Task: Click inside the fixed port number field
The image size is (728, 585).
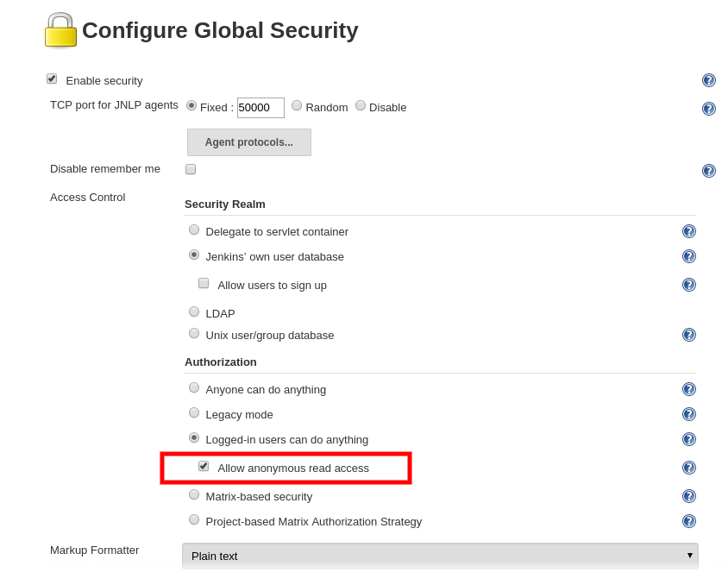Action: [260, 107]
